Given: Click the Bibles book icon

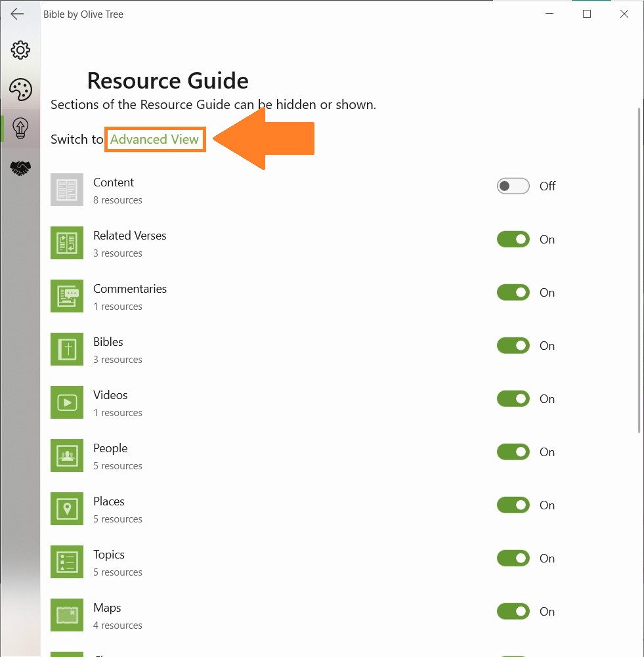Looking at the screenshot, I should coord(67,349).
